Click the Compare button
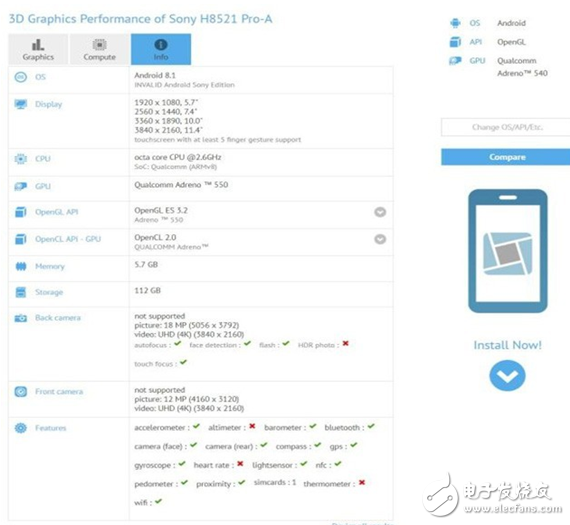This screenshot has height=525, width=570. 506,157
